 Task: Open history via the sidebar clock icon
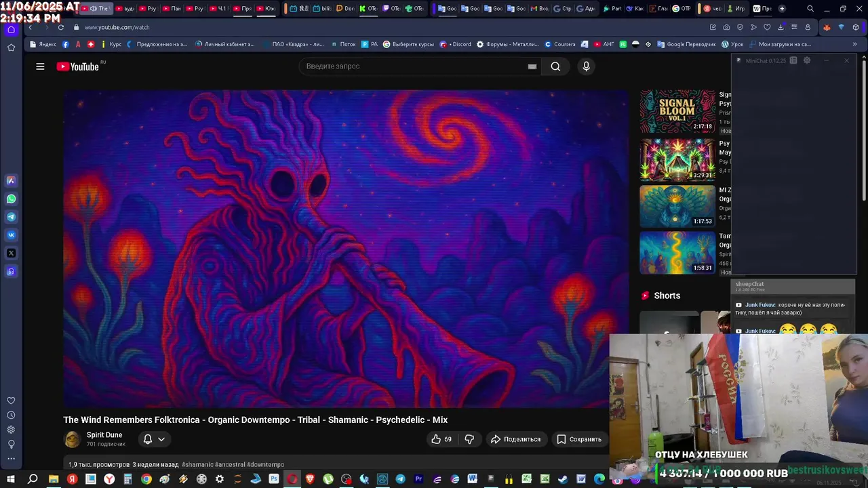pyautogui.click(x=11, y=415)
